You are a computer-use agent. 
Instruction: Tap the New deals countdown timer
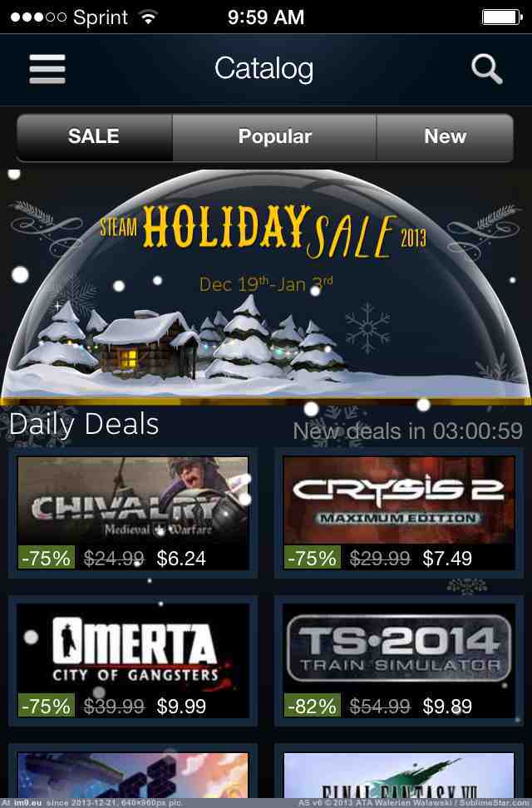coord(408,431)
